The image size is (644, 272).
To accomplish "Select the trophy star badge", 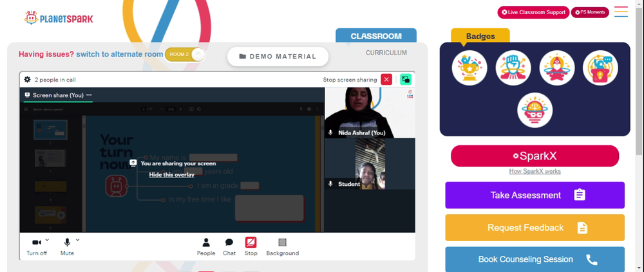I will pyautogui.click(x=469, y=68).
